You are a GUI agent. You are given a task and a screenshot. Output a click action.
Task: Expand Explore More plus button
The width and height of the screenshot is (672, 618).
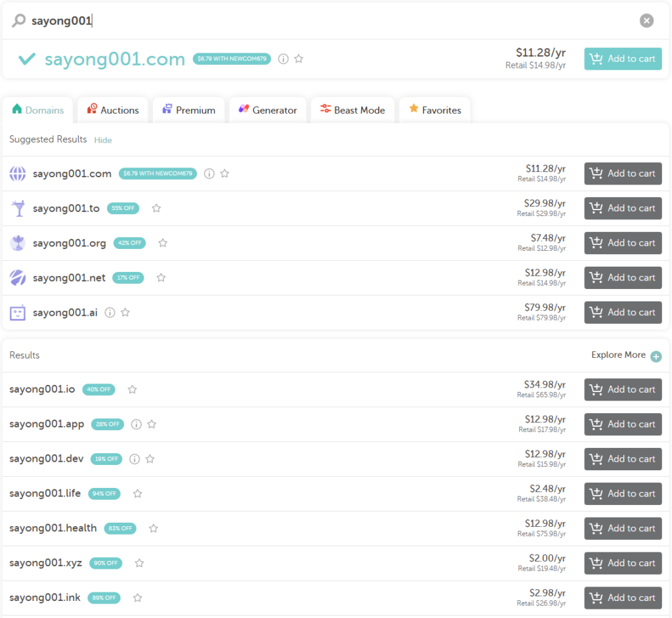click(656, 356)
